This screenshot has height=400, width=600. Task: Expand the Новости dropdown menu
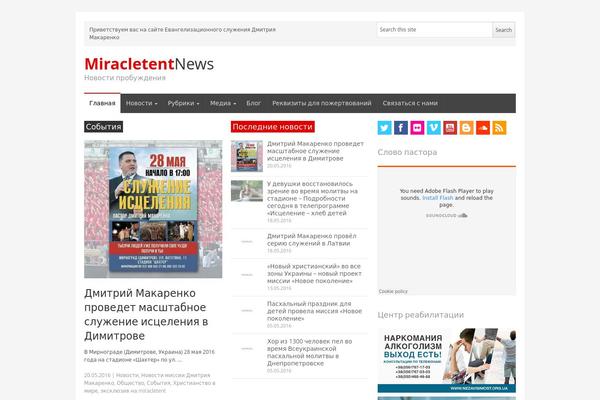pyautogui.click(x=141, y=103)
